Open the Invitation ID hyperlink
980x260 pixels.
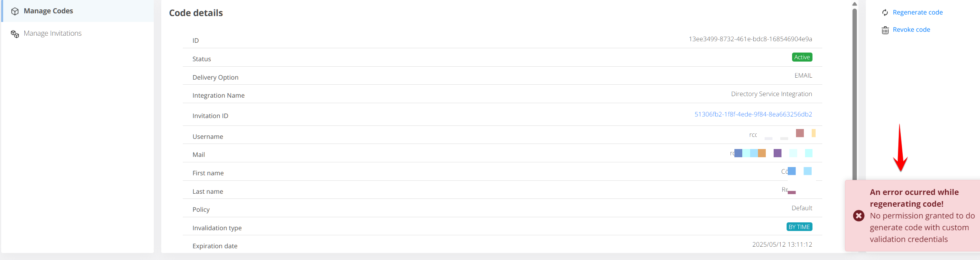coord(753,115)
